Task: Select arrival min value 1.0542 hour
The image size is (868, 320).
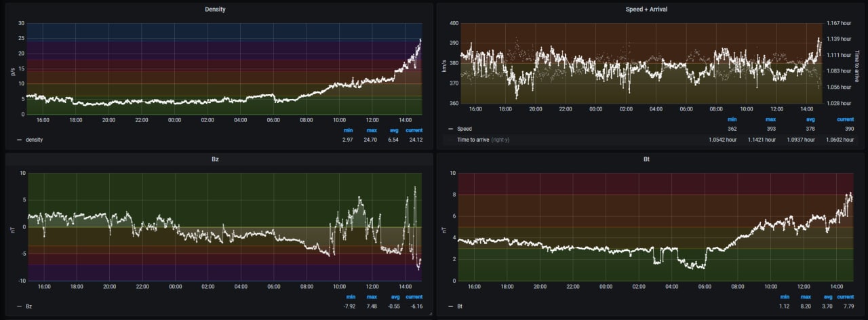Action: pyautogui.click(x=723, y=139)
